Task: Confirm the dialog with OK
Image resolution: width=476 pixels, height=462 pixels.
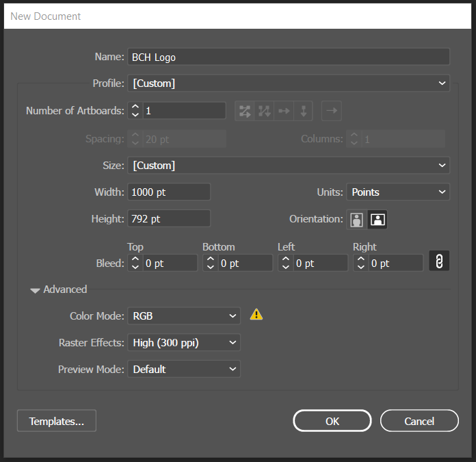Action: (x=332, y=421)
